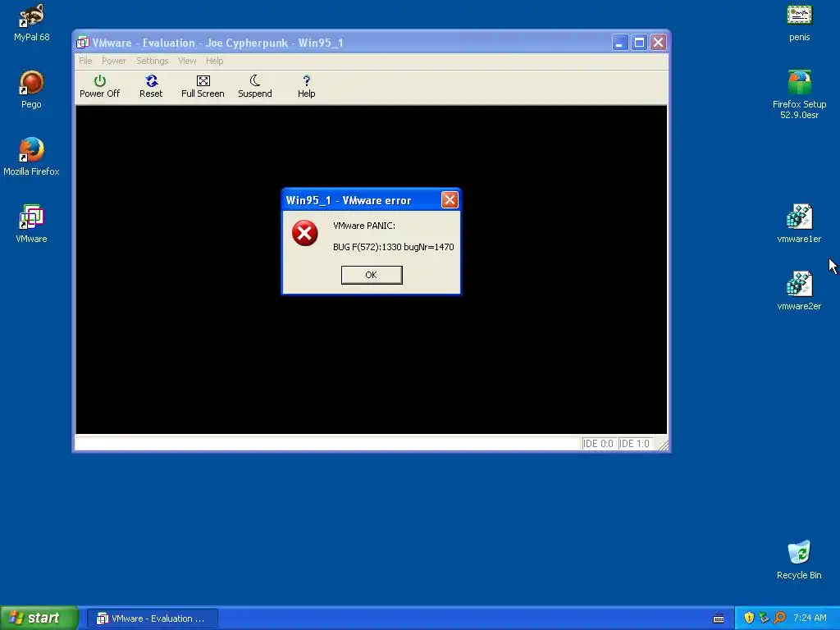Click the red error icon in dialog

(305, 233)
